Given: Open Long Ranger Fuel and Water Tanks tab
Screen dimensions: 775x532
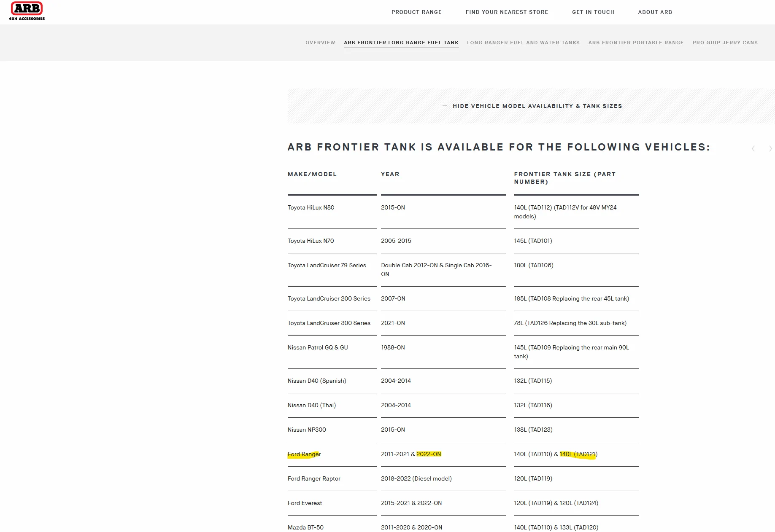Looking at the screenshot, I should tap(523, 43).
